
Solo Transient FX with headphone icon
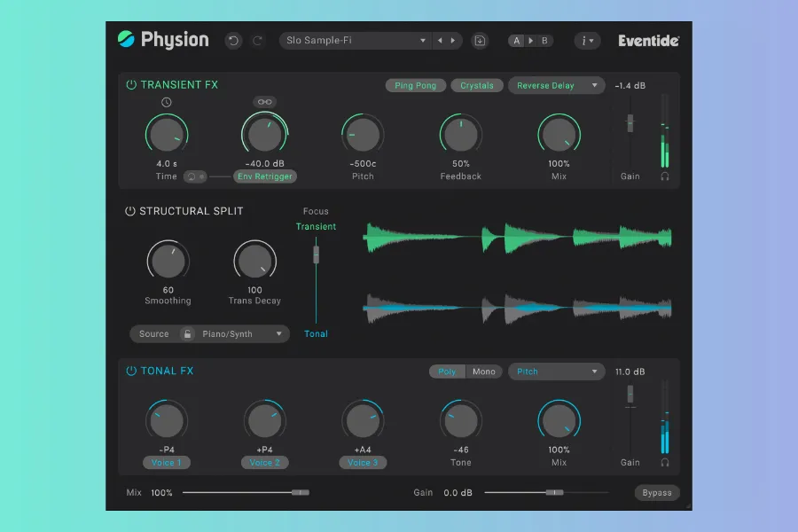tap(665, 176)
